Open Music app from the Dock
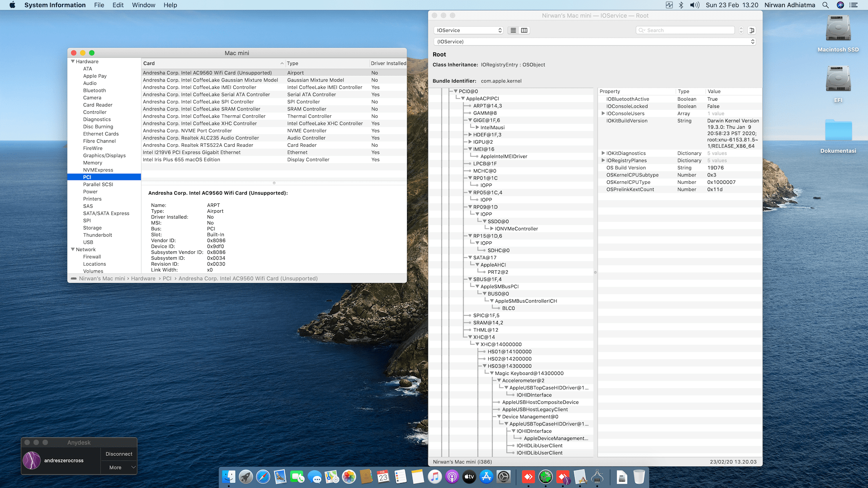The image size is (868, 488). (x=435, y=477)
